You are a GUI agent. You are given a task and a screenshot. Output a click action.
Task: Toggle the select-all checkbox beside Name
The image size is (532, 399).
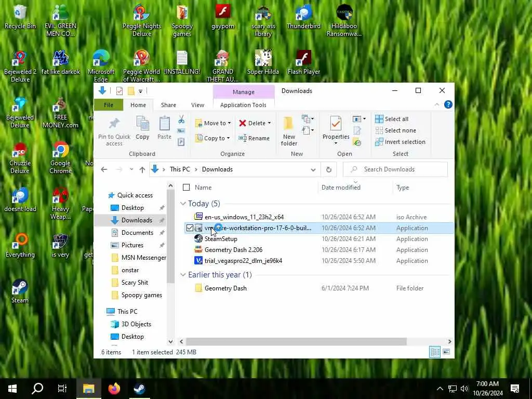tap(187, 187)
